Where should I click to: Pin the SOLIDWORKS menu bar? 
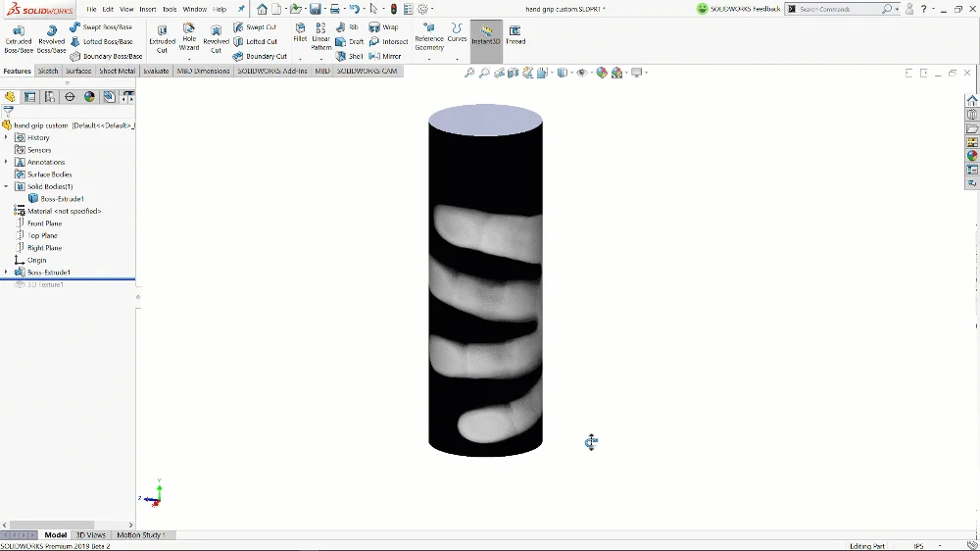(x=241, y=9)
